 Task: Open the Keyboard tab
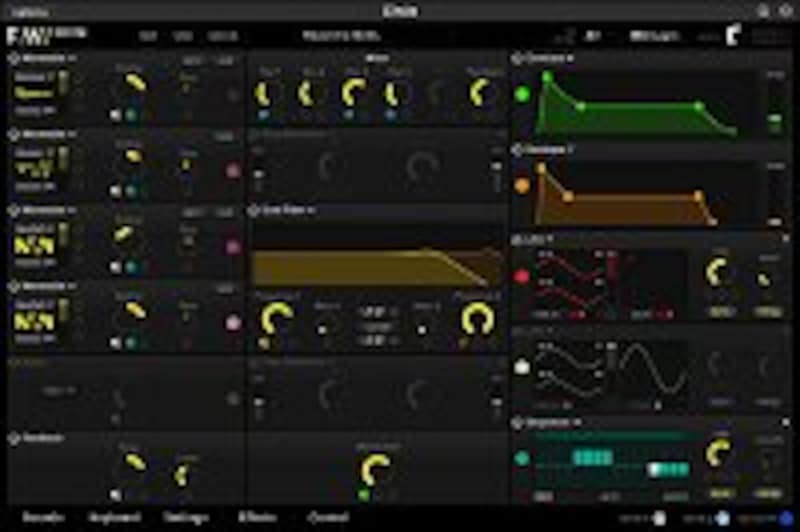coord(114,517)
